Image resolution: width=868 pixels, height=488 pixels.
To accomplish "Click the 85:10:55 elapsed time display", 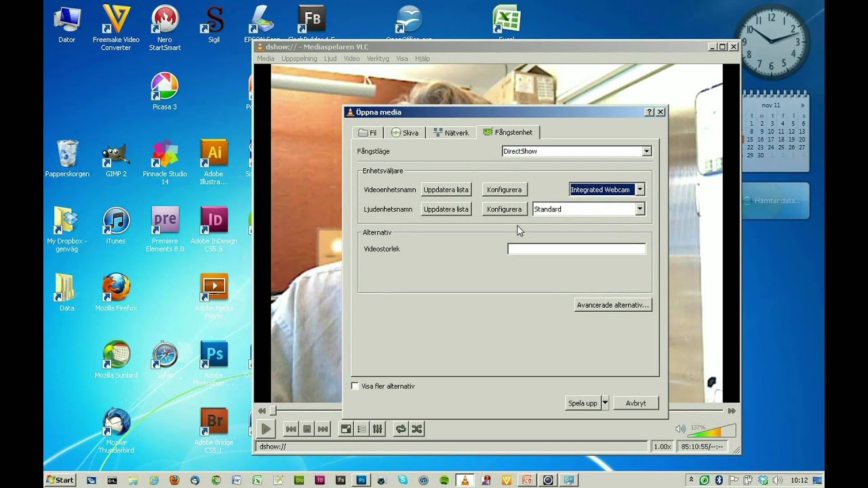I will click(701, 447).
